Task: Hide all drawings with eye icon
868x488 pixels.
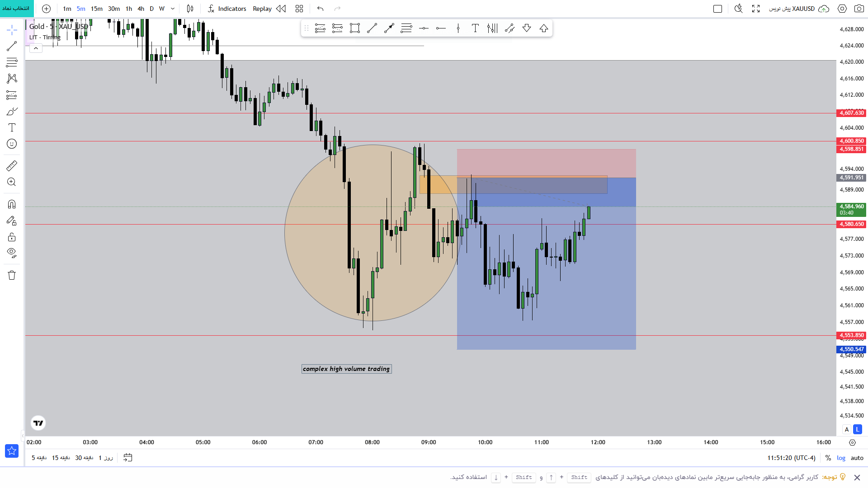Action: tap(12, 253)
